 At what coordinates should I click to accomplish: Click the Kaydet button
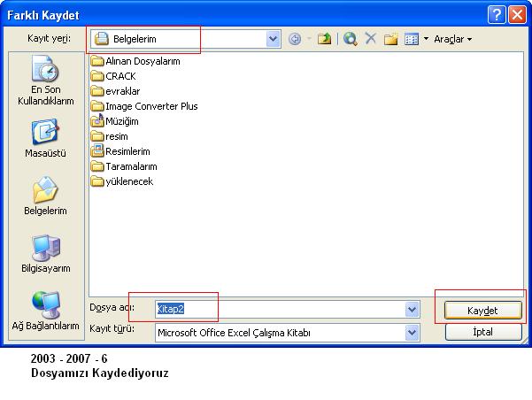click(x=482, y=311)
